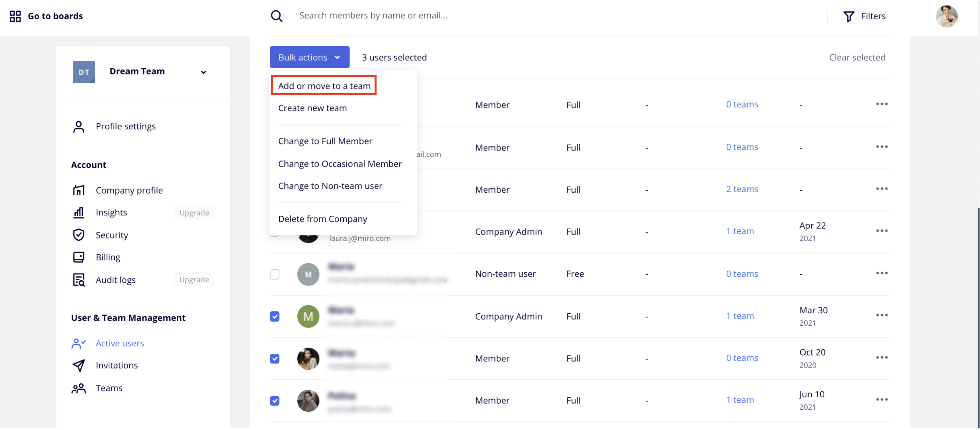Check the Non-team user row checkbox

[275, 274]
